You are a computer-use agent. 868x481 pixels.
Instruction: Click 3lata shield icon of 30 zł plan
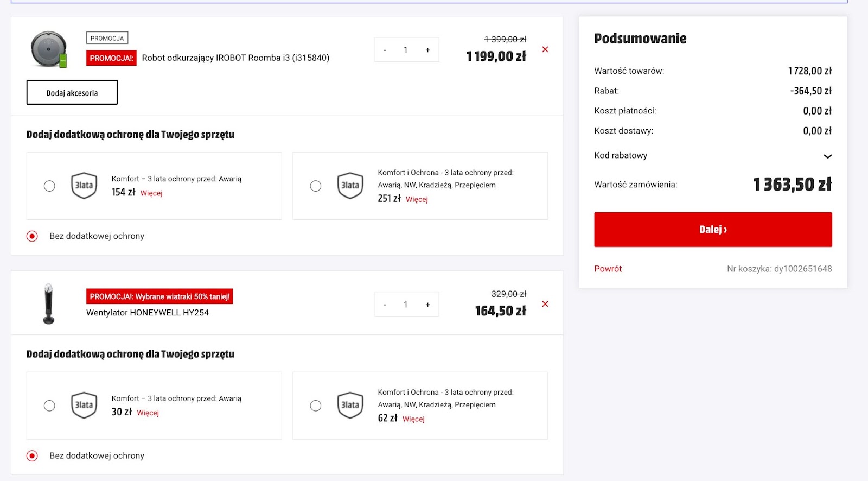(84, 405)
